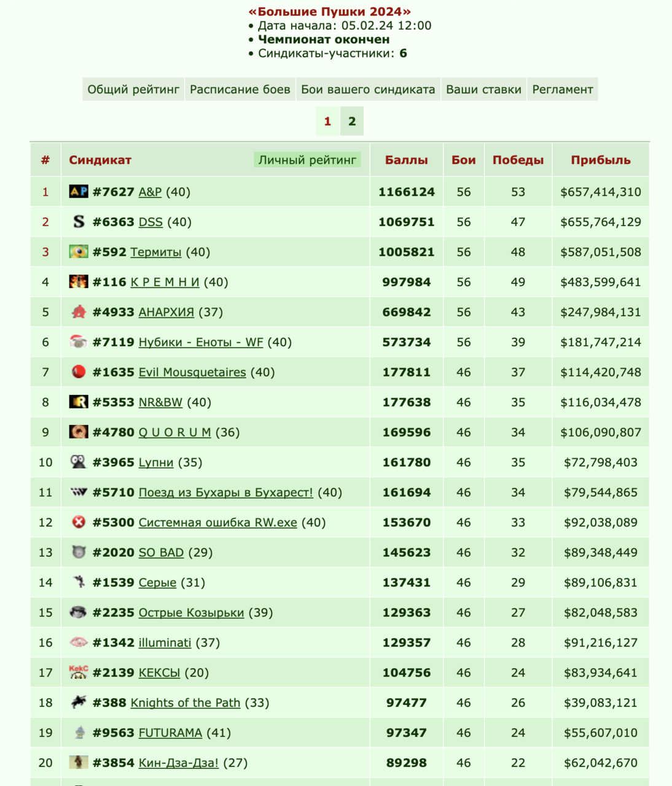The height and width of the screenshot is (786, 672).
Task: Open the Поезд из Бухары в Бухарест! link
Action: (x=226, y=492)
